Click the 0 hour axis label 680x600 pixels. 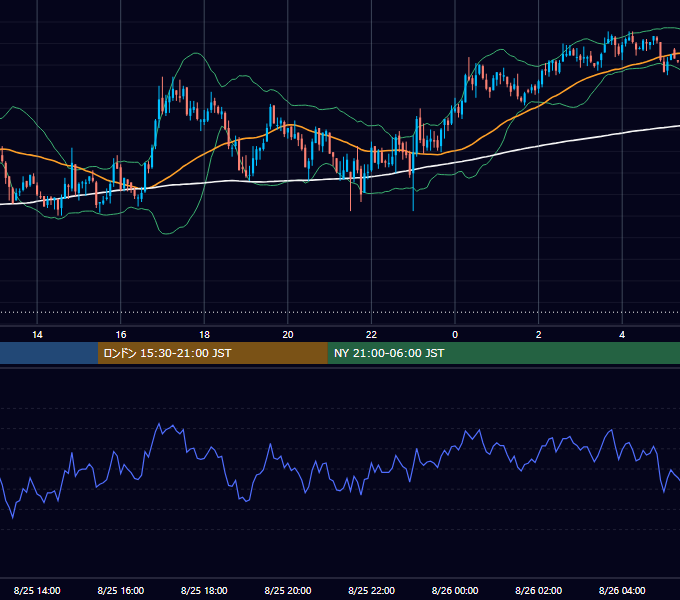pos(455,335)
